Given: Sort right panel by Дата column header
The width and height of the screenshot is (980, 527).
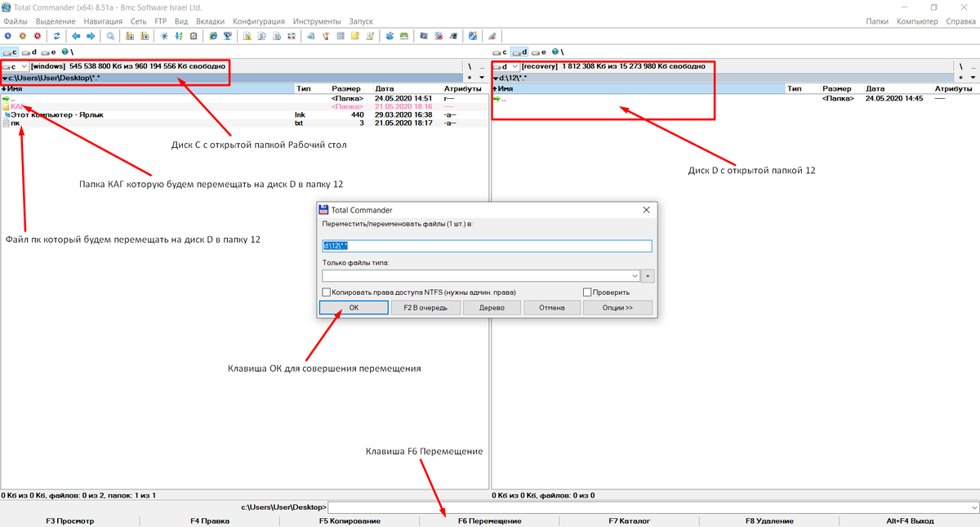Looking at the screenshot, I should [x=897, y=87].
